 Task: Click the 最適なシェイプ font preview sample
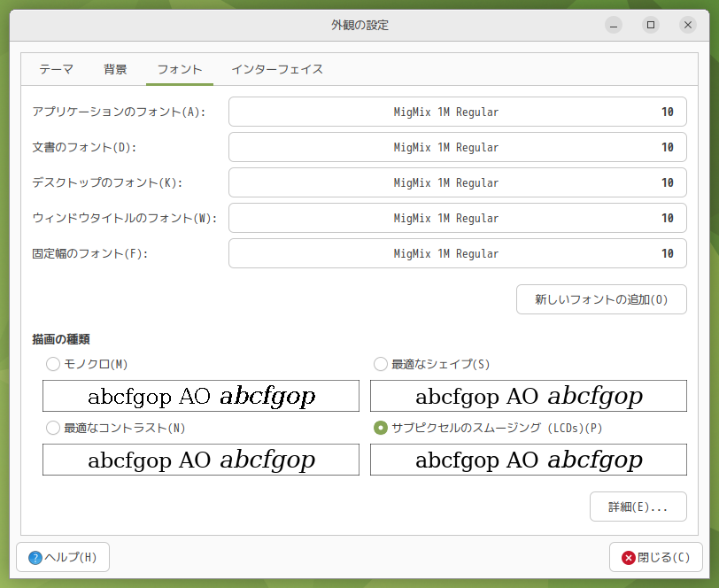(529, 396)
